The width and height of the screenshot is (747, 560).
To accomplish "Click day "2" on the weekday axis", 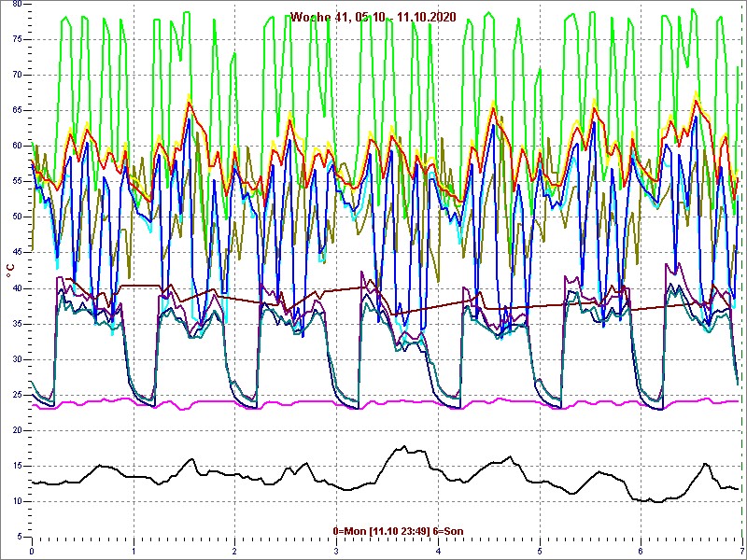I will (x=235, y=552).
